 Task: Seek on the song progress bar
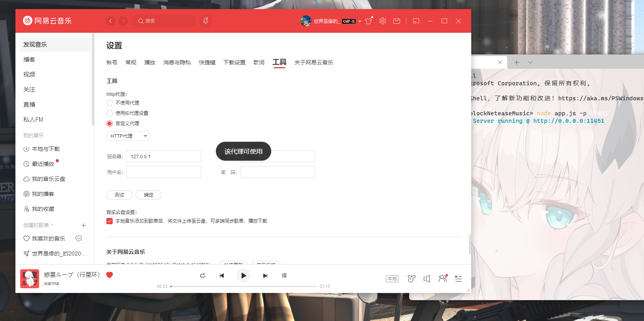[x=244, y=286]
